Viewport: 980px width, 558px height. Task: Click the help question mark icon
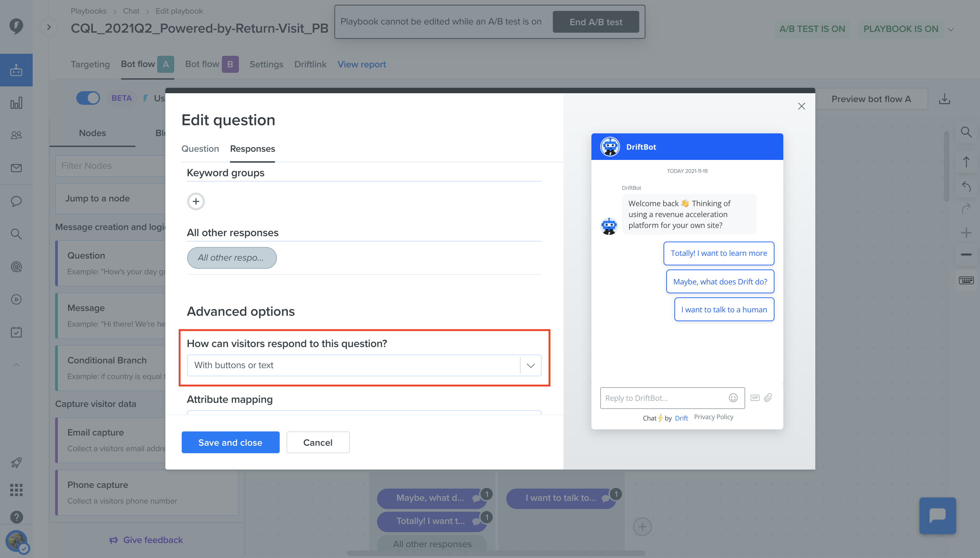coord(16,517)
